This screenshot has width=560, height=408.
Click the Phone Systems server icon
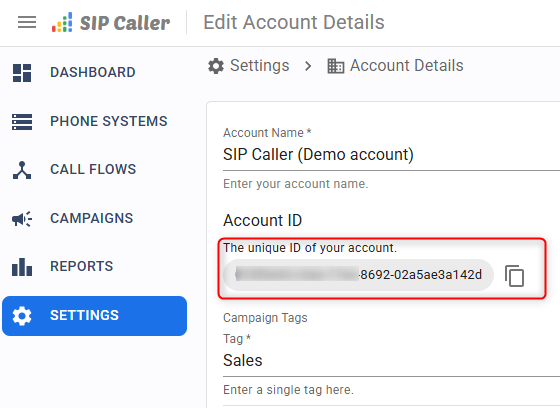click(x=22, y=121)
